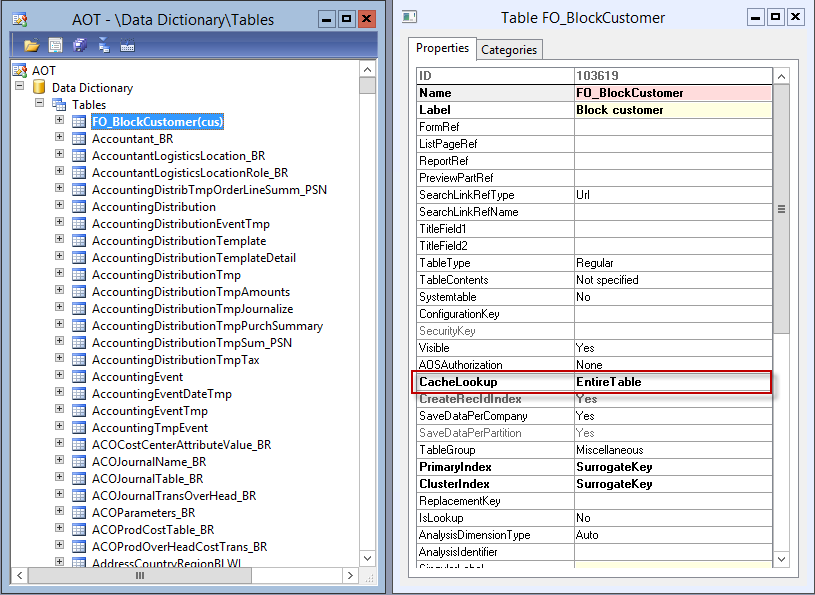Image resolution: width=815 pixels, height=595 pixels.
Task: Click properties grid scroll up arrow
Action: [x=781, y=77]
